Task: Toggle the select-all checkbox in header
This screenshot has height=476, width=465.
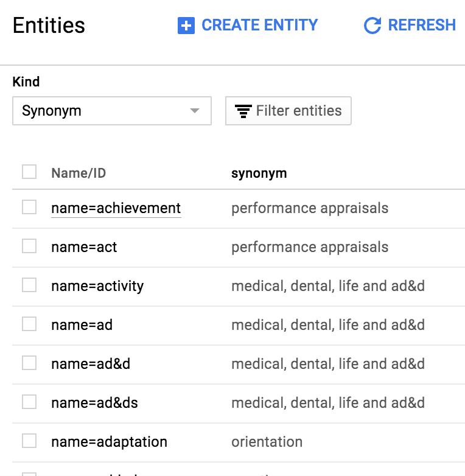Action: (29, 172)
